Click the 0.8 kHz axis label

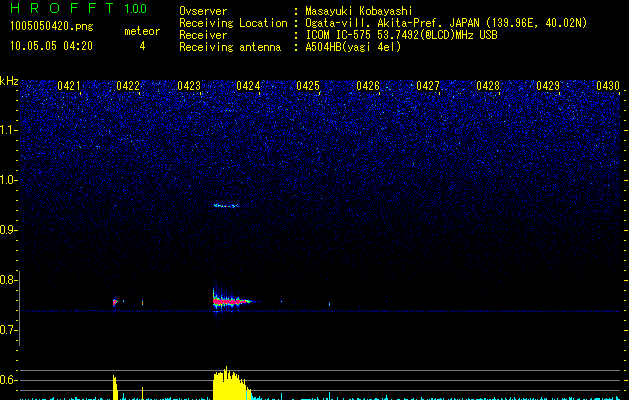pyautogui.click(x=8, y=280)
